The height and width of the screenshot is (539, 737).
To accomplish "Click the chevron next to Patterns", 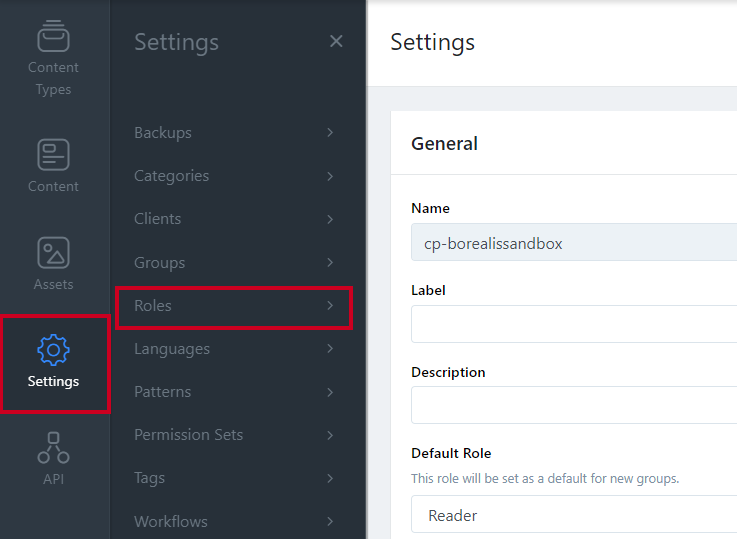I will [330, 392].
